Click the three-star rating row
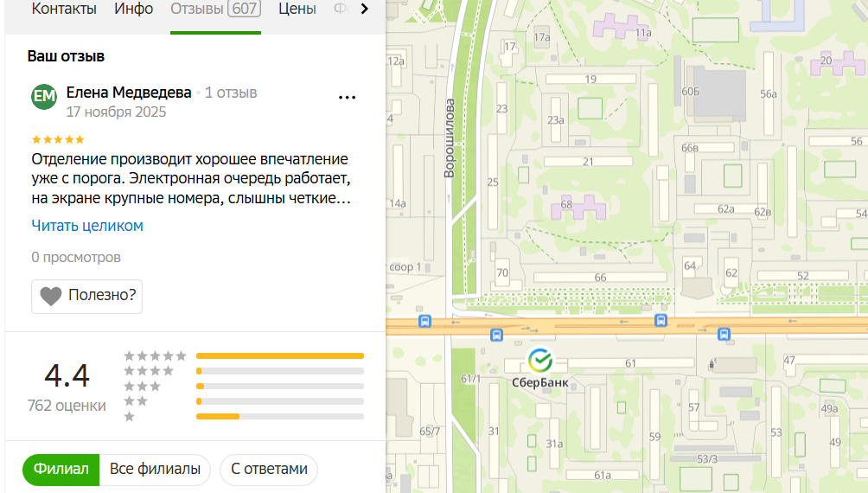Image resolution: width=868 pixels, height=493 pixels. pyautogui.click(x=244, y=386)
